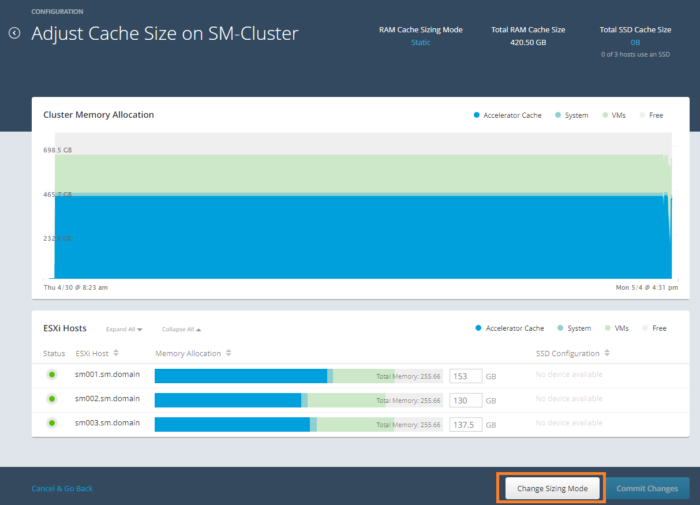Image resolution: width=700 pixels, height=505 pixels.
Task: Click the cache size field showing 153
Action: [x=466, y=376]
